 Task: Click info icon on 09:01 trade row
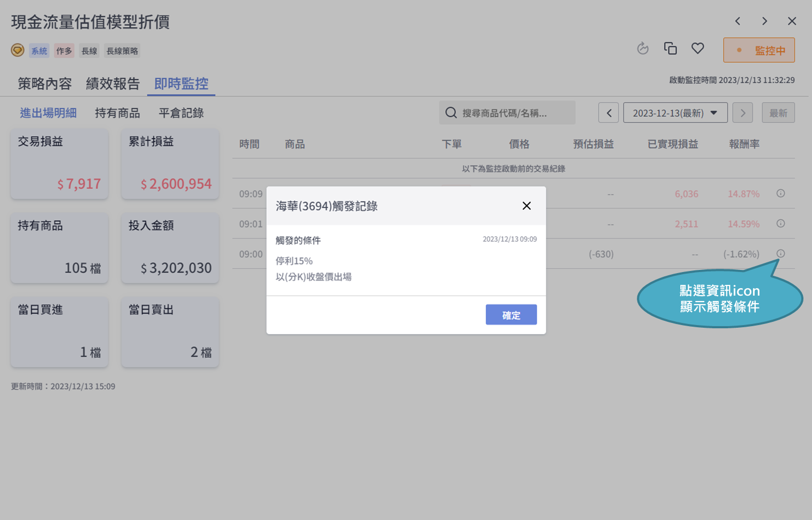tap(780, 223)
